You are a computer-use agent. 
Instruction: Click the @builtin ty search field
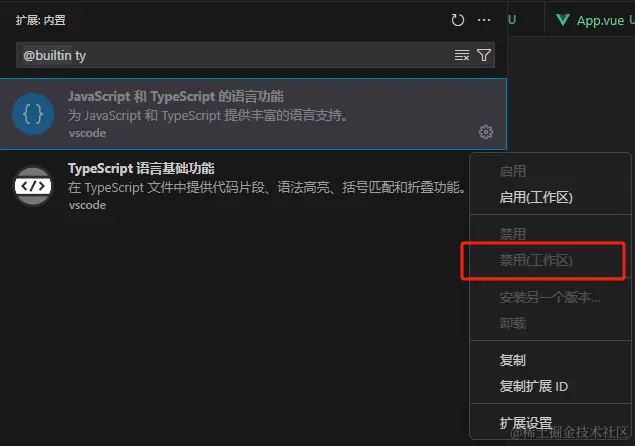click(255, 55)
